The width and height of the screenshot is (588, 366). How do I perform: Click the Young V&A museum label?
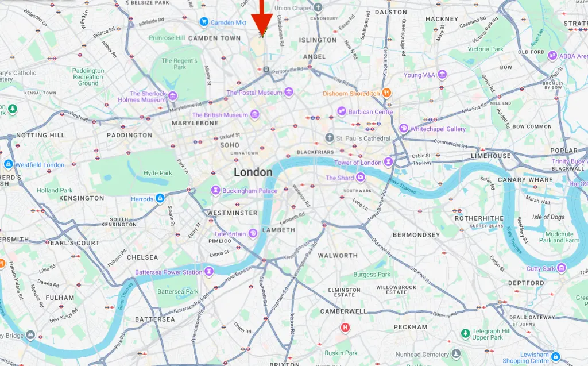(419, 75)
